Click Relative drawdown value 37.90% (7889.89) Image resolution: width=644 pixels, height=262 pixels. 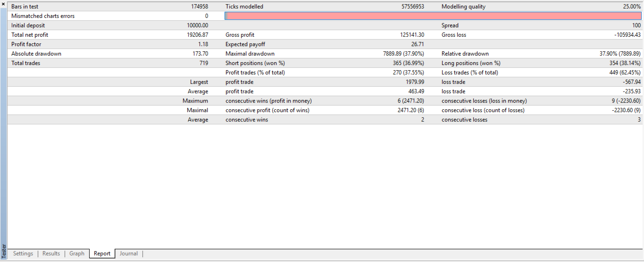620,54
